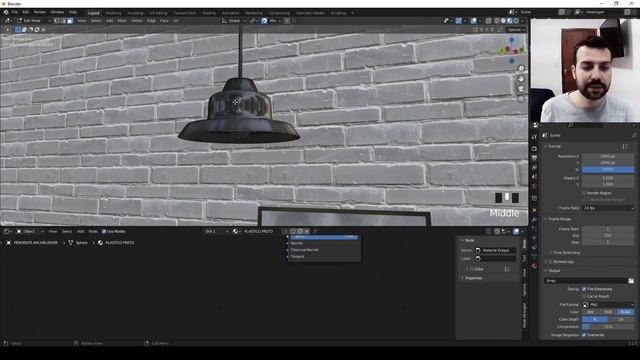Open the Mesh menu in viewport header

pyautogui.click(x=122, y=20)
